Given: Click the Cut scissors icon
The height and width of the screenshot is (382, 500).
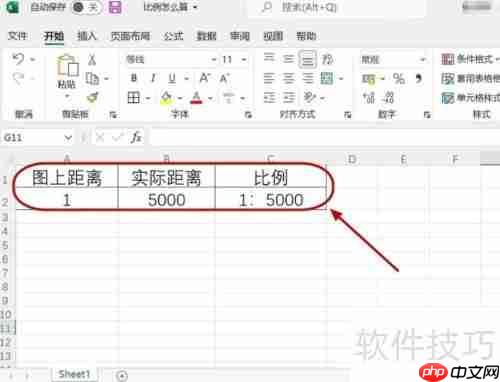Looking at the screenshot, I should (x=92, y=60).
